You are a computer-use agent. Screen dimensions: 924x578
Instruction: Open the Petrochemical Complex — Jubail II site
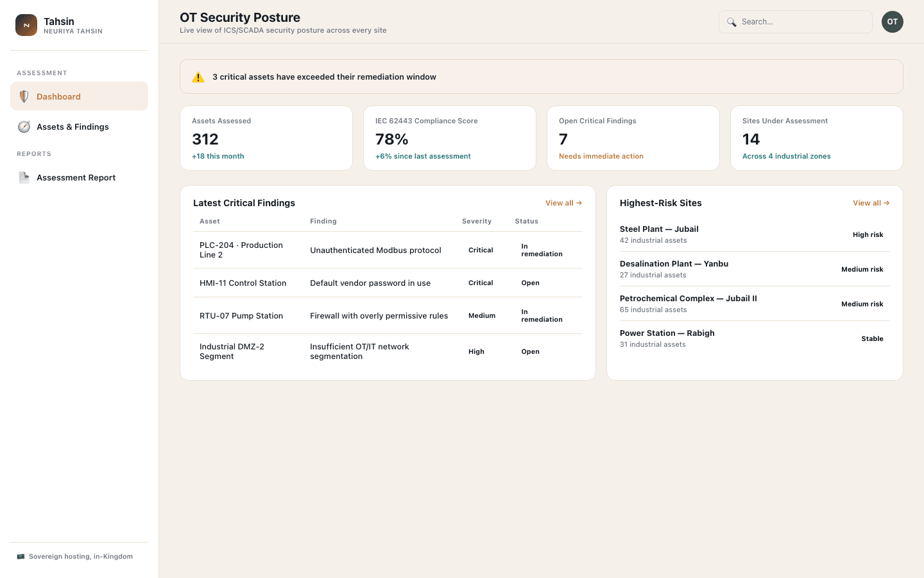click(x=755, y=304)
